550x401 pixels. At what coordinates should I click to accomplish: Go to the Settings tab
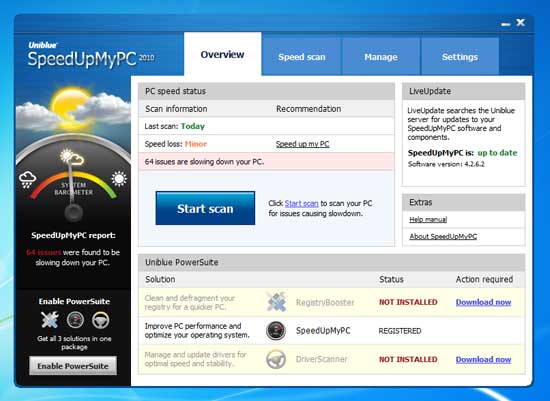[460, 57]
